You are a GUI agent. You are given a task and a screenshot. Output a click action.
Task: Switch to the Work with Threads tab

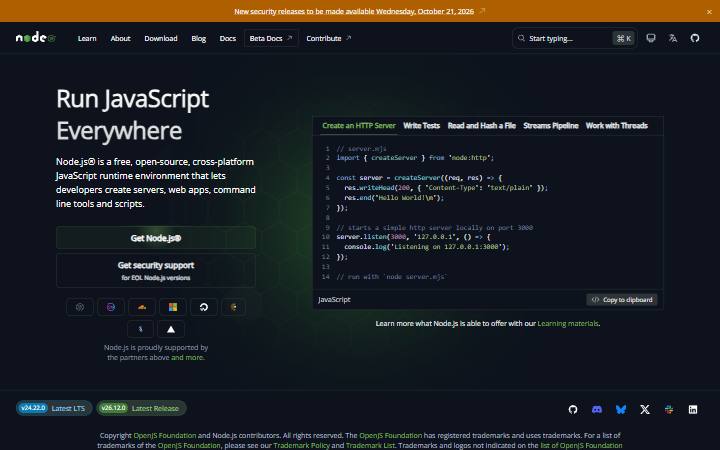(617, 126)
